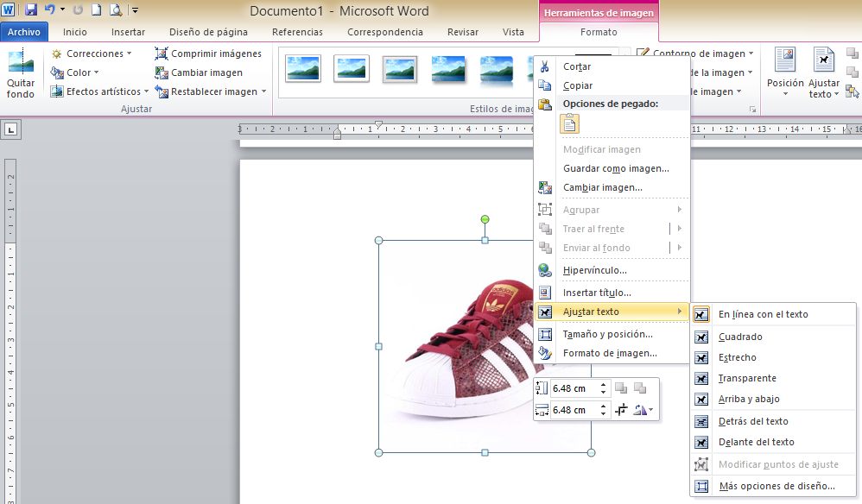Expand the Correcciones dropdown
This screenshot has height=504, width=862.
(93, 54)
